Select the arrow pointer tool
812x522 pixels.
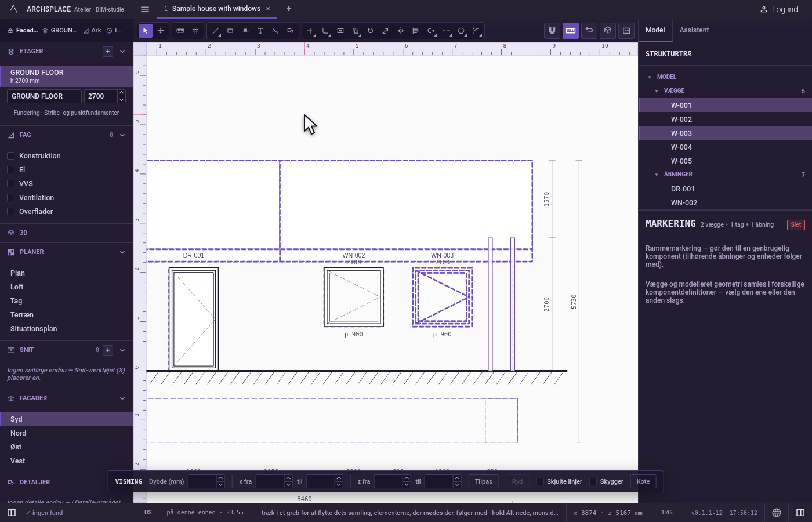146,31
